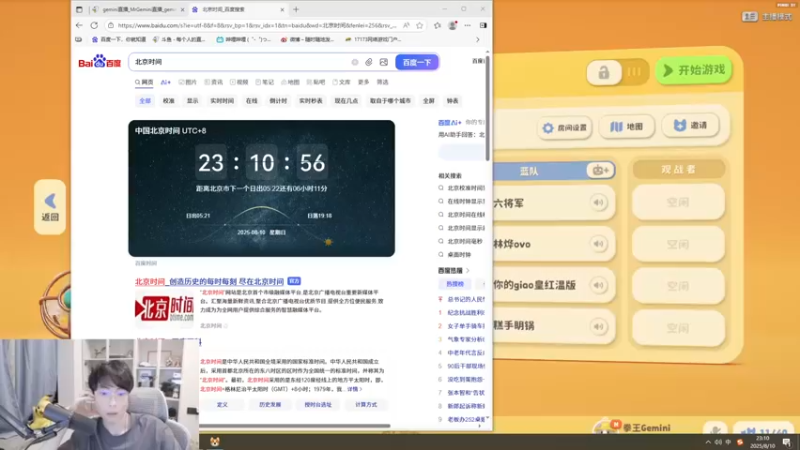Open 房间设置 room settings gear
Viewport: 800px width, 450px height.
pyautogui.click(x=565, y=128)
